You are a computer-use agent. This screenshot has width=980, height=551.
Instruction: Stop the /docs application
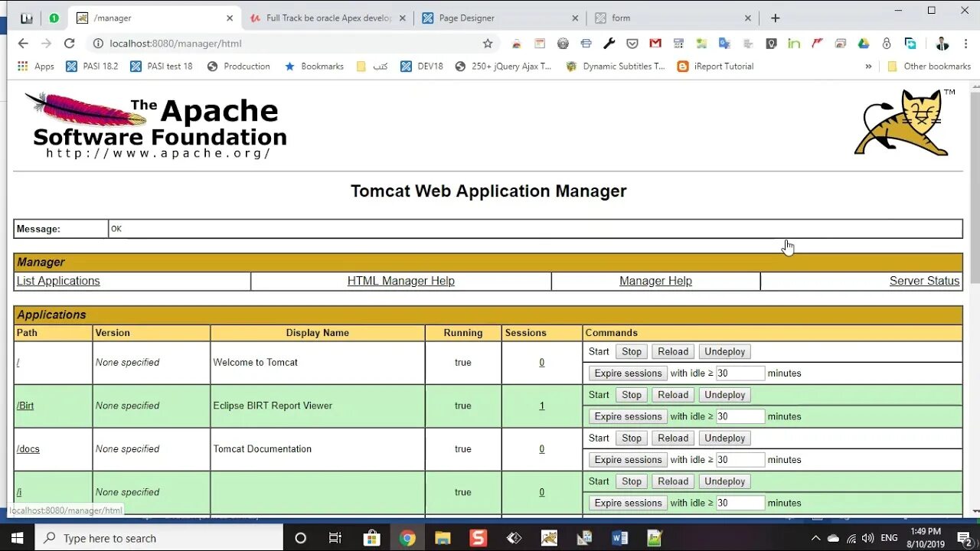(632, 439)
